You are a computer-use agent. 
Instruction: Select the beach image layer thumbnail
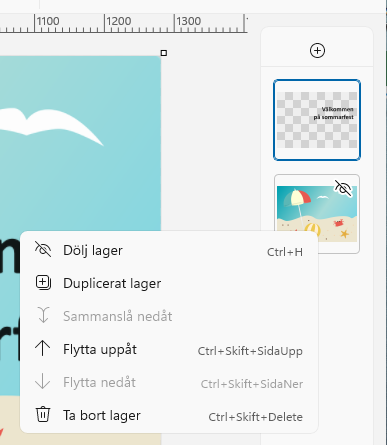tap(317, 213)
